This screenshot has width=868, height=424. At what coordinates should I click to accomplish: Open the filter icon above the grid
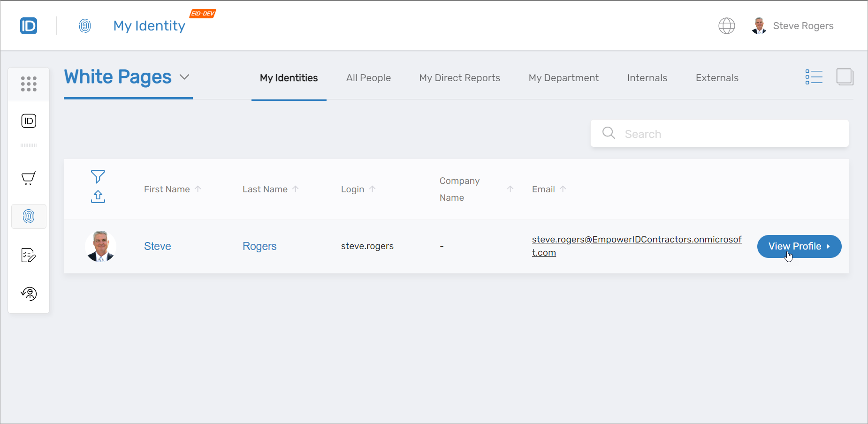click(x=98, y=176)
